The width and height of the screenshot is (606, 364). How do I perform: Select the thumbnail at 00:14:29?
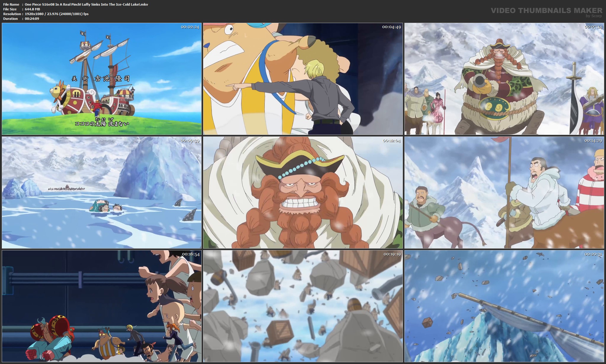coord(504,192)
